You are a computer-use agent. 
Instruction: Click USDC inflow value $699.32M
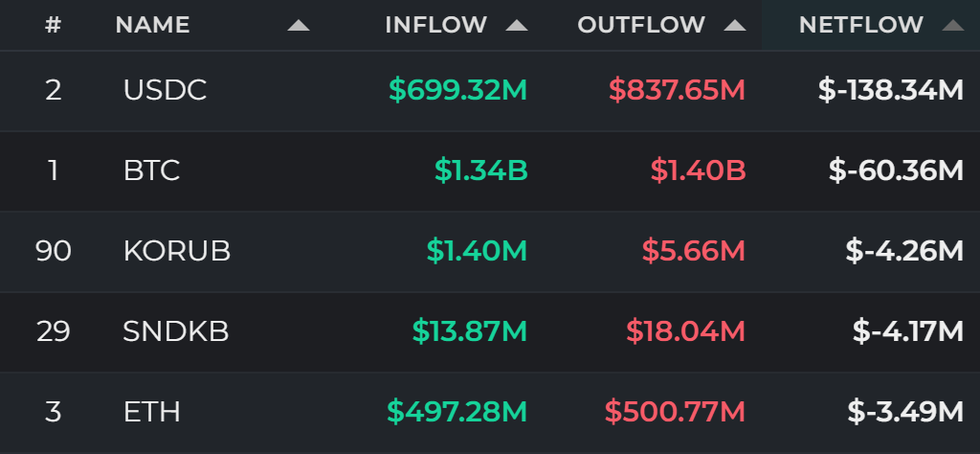coord(458,91)
